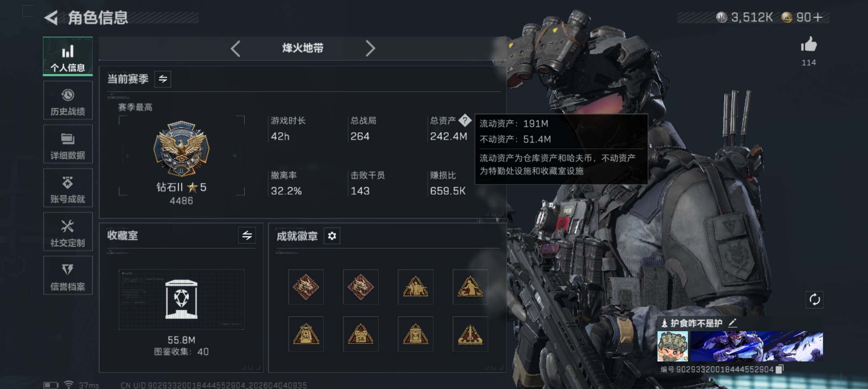The image size is (868, 389).
Task: Go back using the arrow beside 角色信息
Action: coord(51,18)
